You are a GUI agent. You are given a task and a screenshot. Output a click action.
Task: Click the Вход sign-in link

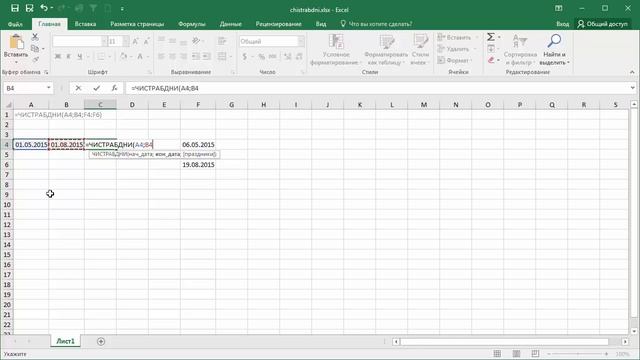562,24
